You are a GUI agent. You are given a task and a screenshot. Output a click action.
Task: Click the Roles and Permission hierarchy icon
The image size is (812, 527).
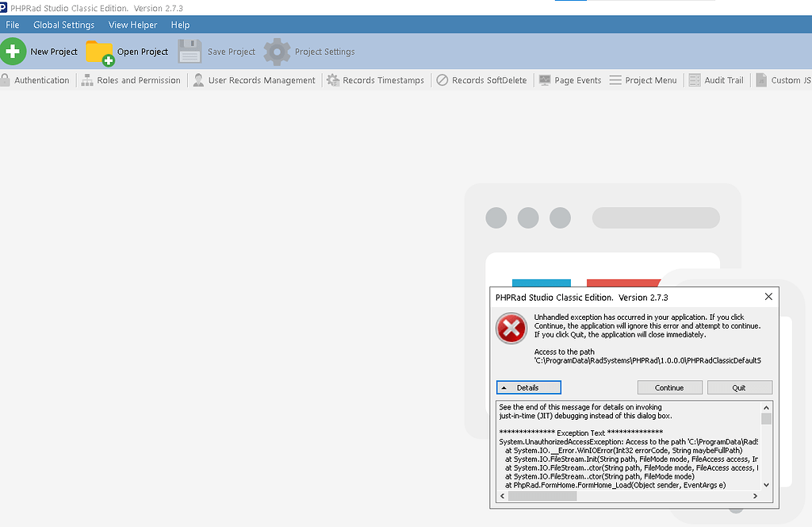click(x=87, y=80)
